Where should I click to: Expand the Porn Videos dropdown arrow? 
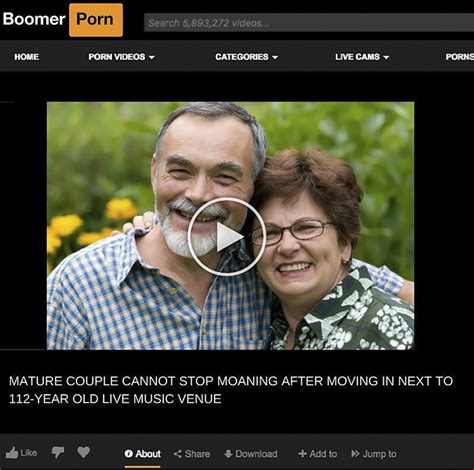point(152,57)
